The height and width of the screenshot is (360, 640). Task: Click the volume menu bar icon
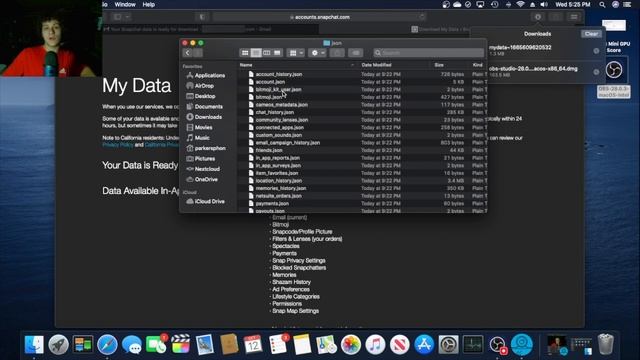click(544, 4)
